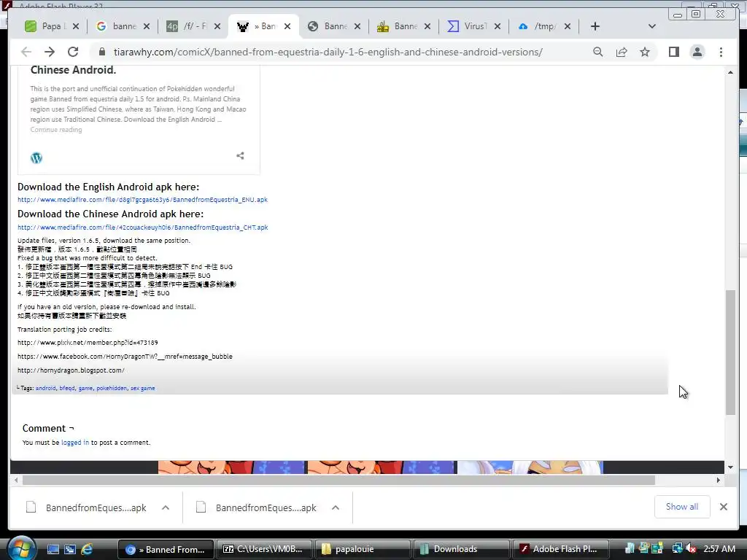Expand options for second downloaded apk

click(336, 507)
